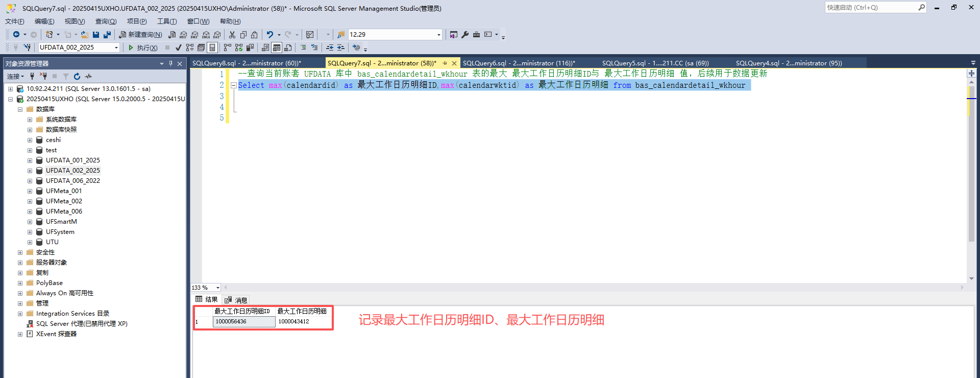Parse query with the checkmark icon

178,48
